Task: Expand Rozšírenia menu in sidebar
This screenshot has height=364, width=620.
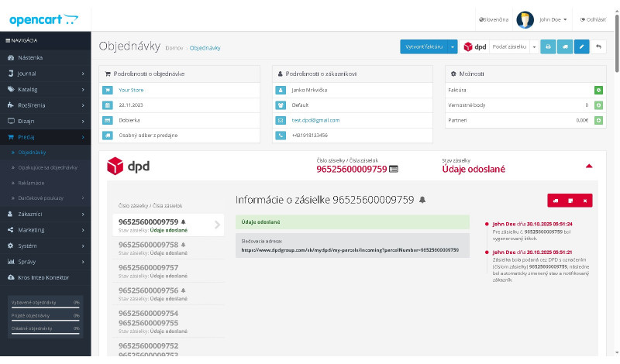Action: click(x=46, y=105)
